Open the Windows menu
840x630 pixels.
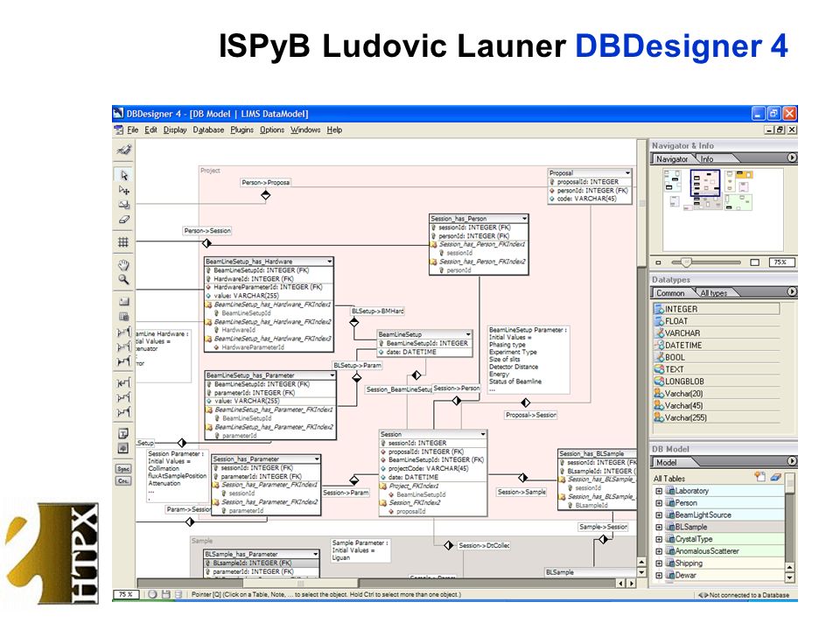(305, 129)
